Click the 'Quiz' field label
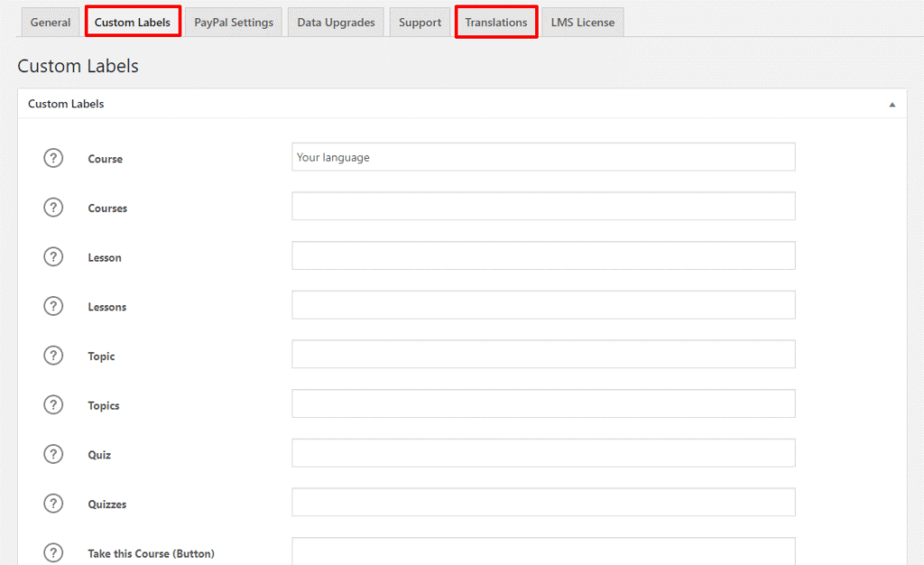The width and height of the screenshot is (924, 565). click(x=99, y=456)
